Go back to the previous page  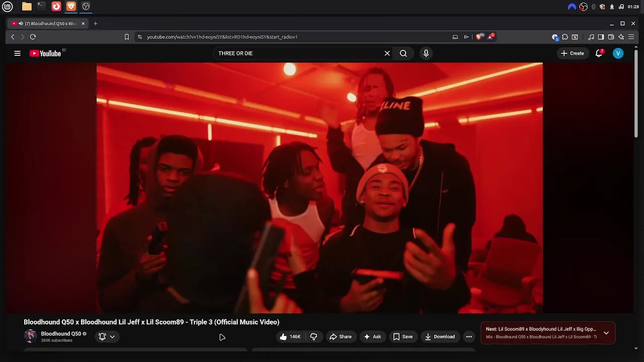pos(13,37)
